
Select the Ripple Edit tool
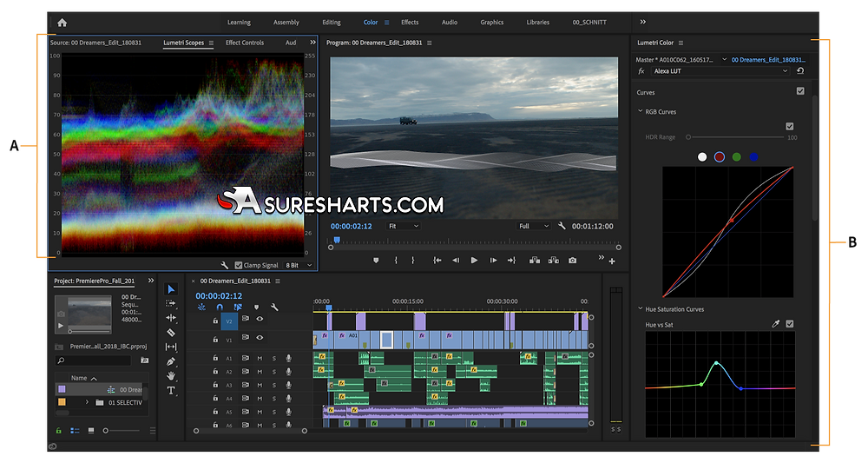click(171, 318)
